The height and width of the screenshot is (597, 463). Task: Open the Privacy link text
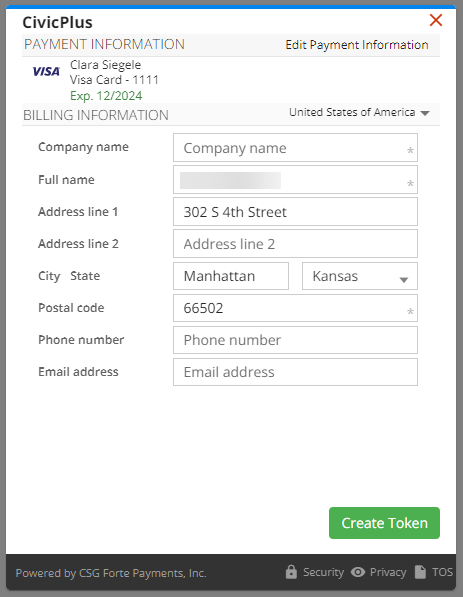pos(388,572)
